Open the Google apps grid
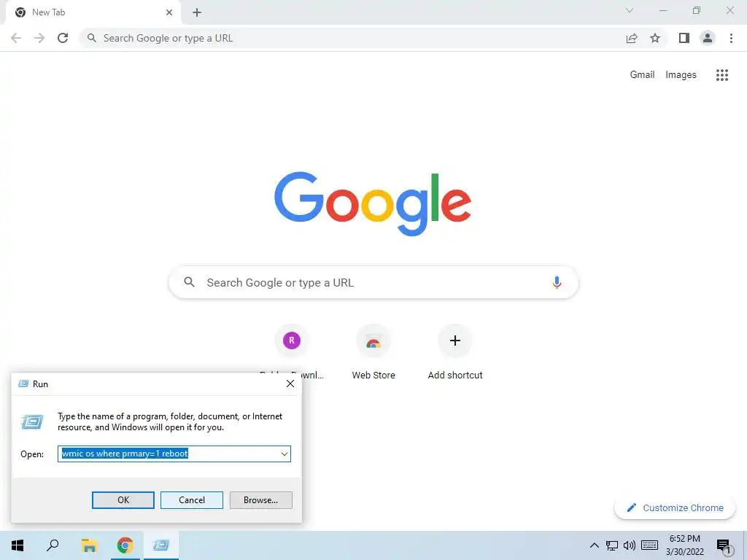This screenshot has height=560, width=747. (722, 75)
